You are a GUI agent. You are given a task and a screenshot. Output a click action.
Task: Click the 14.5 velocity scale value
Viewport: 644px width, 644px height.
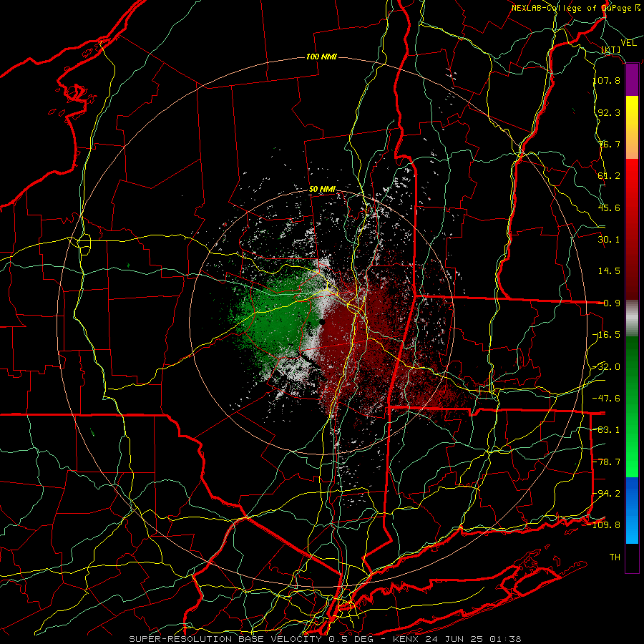tap(609, 271)
